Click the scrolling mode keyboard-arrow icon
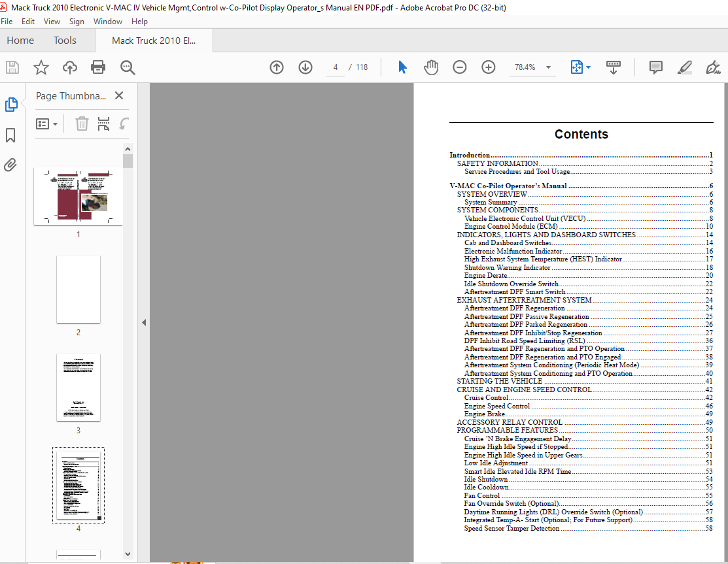The image size is (728, 564). 614,68
